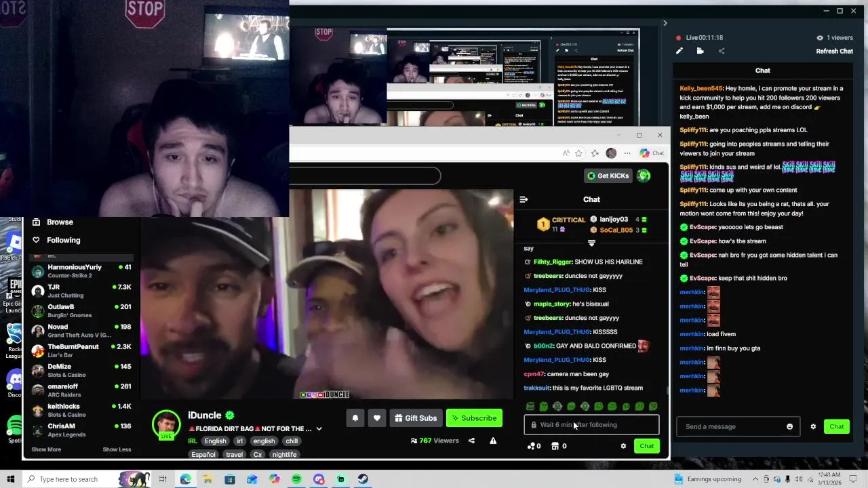Click the nightlife tag
The image size is (868, 488).
pyautogui.click(x=284, y=455)
